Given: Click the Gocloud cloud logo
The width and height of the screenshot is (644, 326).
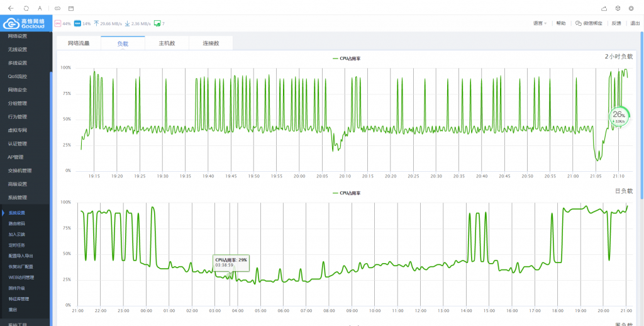Looking at the screenshot, I should click(11, 23).
